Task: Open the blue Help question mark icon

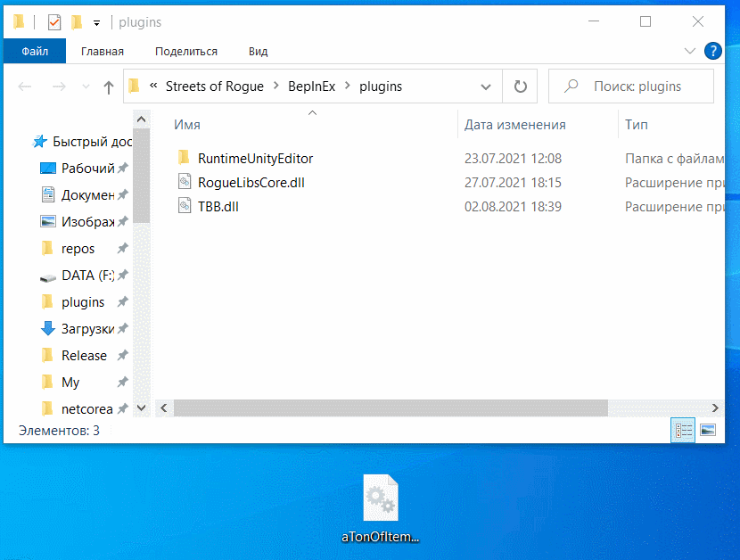Action: point(712,51)
